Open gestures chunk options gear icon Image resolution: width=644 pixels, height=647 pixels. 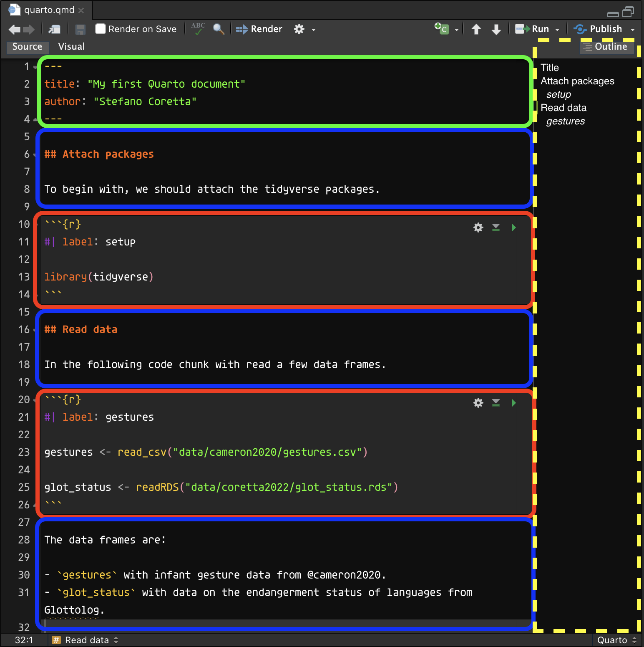pyautogui.click(x=478, y=403)
